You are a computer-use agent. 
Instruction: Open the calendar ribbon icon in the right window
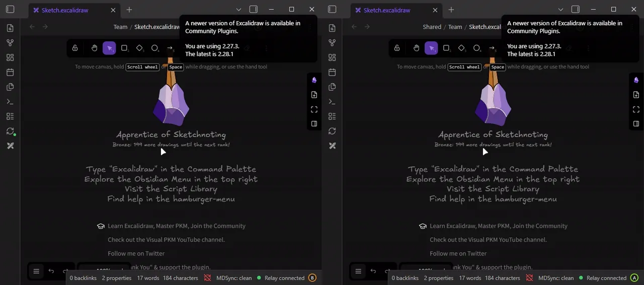coord(332,72)
